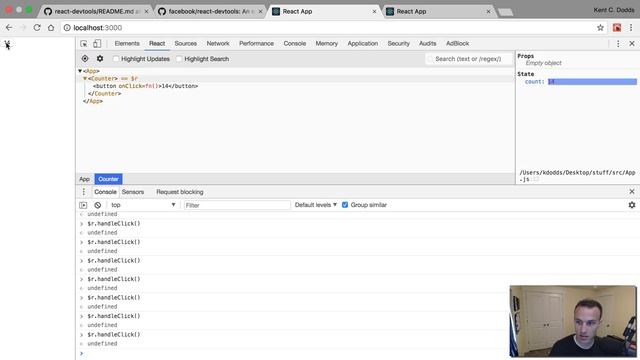The height and width of the screenshot is (360, 640).
Task: Open console settings gear
Action: [x=632, y=205]
